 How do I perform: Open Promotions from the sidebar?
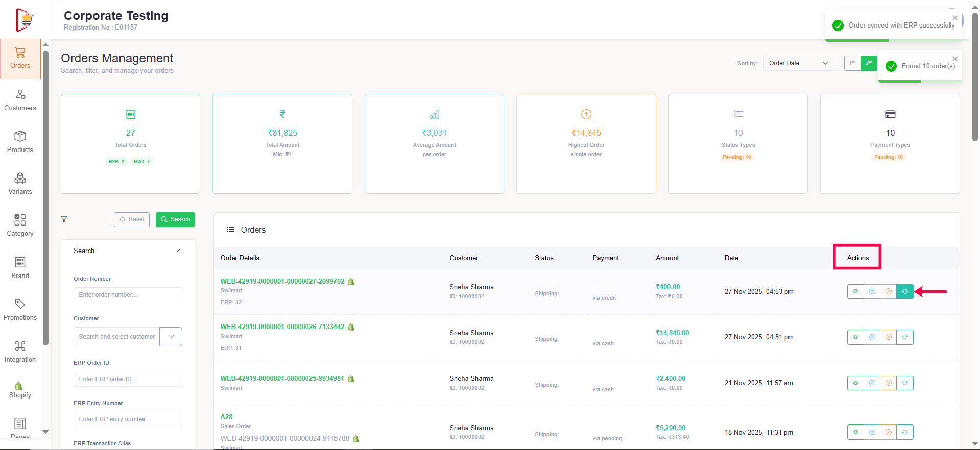(20, 310)
